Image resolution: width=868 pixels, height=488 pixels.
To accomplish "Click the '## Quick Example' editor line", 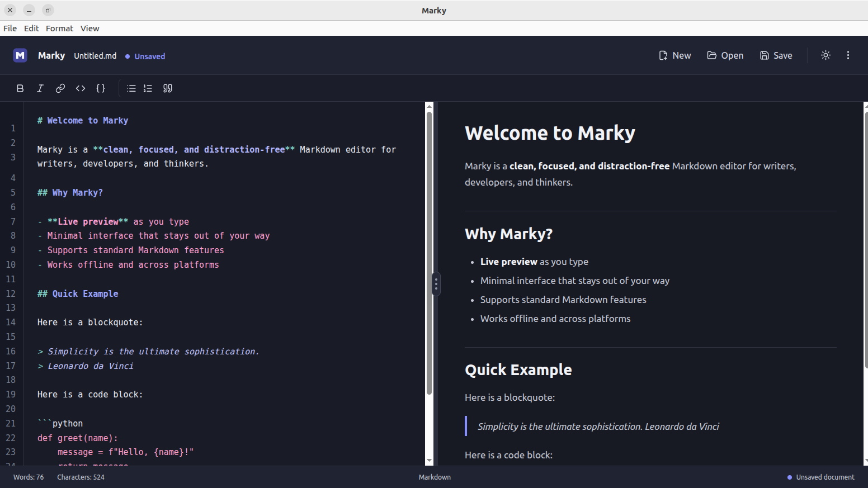I will [x=78, y=294].
